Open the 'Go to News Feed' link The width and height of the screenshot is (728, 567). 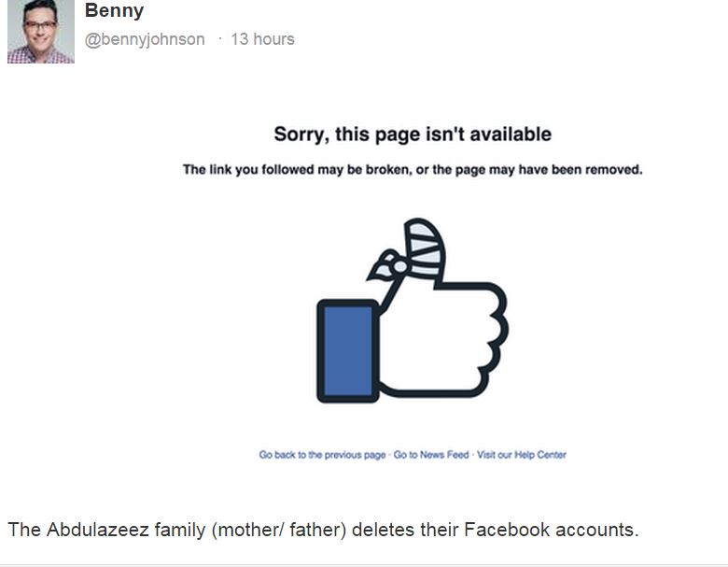(431, 455)
